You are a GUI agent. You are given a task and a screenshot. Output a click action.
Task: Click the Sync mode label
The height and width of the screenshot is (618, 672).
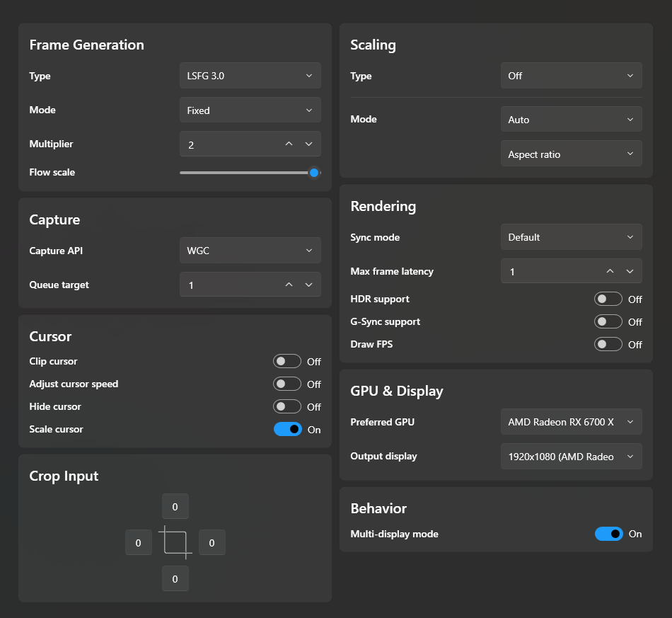[375, 237]
